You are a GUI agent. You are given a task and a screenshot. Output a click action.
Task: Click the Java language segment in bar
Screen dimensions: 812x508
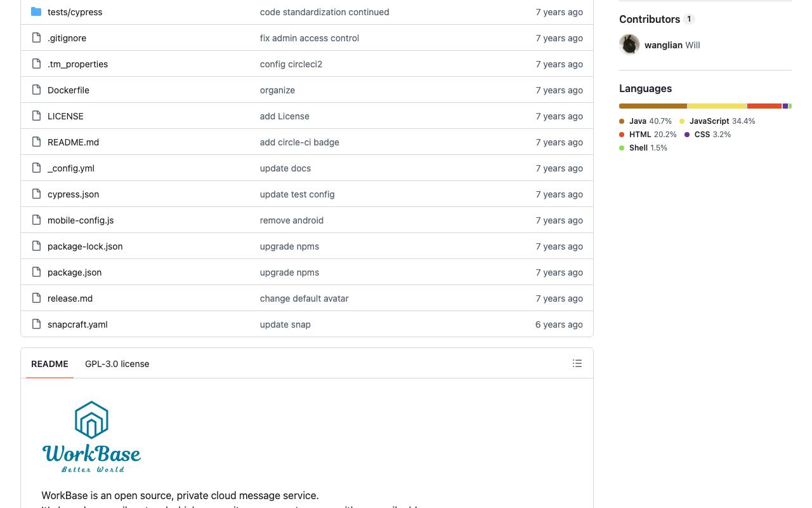click(653, 106)
